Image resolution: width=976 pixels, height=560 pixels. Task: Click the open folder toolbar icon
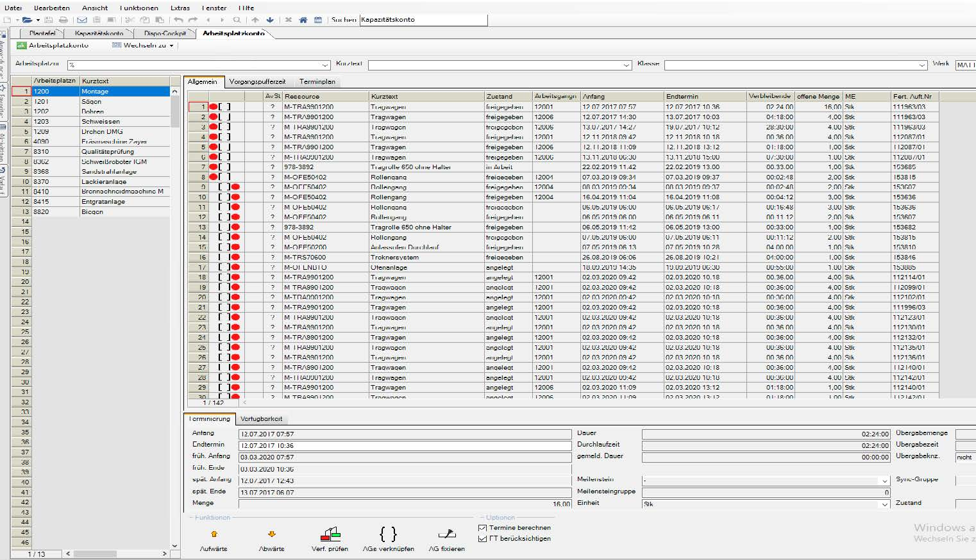(26, 20)
